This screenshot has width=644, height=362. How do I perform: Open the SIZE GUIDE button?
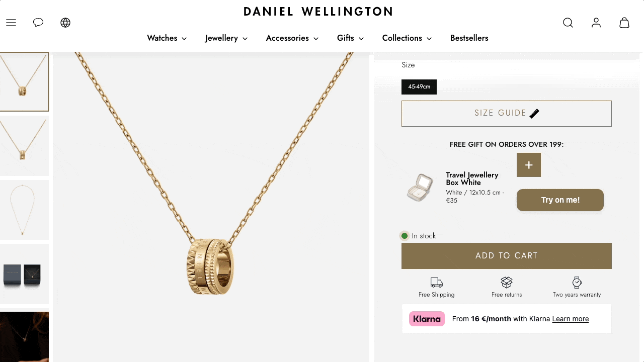[x=507, y=114]
